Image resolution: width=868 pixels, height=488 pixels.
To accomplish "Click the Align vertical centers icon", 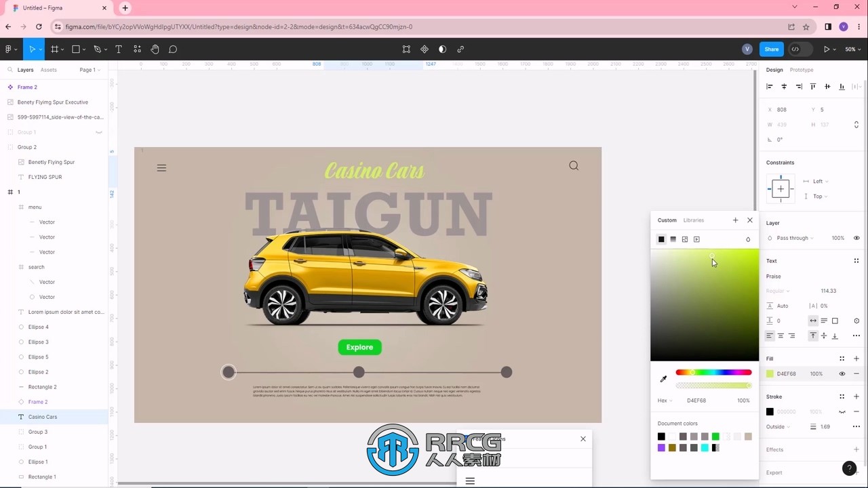I will (x=827, y=87).
